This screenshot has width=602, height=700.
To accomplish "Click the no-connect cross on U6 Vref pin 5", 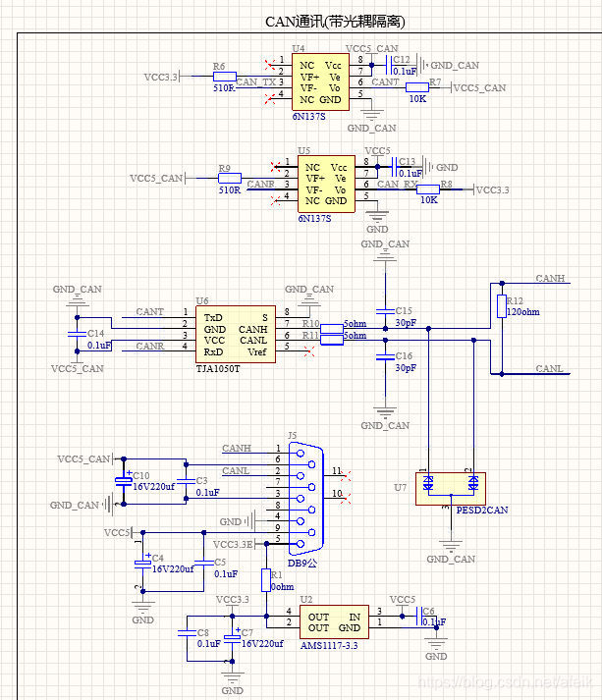I will coord(309,351).
